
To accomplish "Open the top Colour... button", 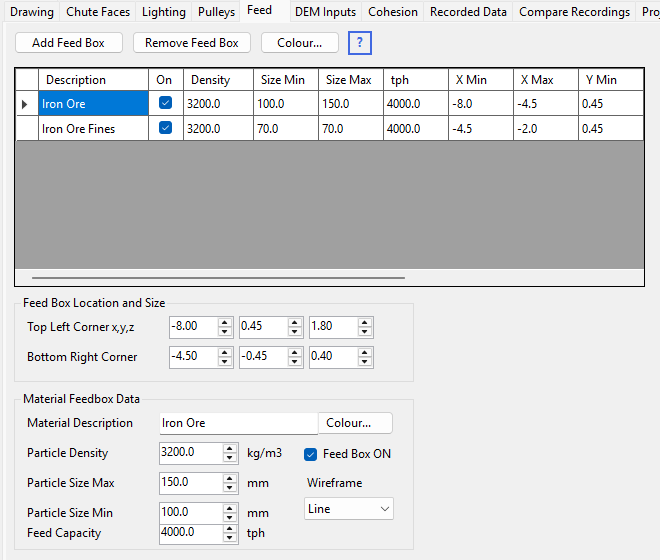I will click(300, 43).
